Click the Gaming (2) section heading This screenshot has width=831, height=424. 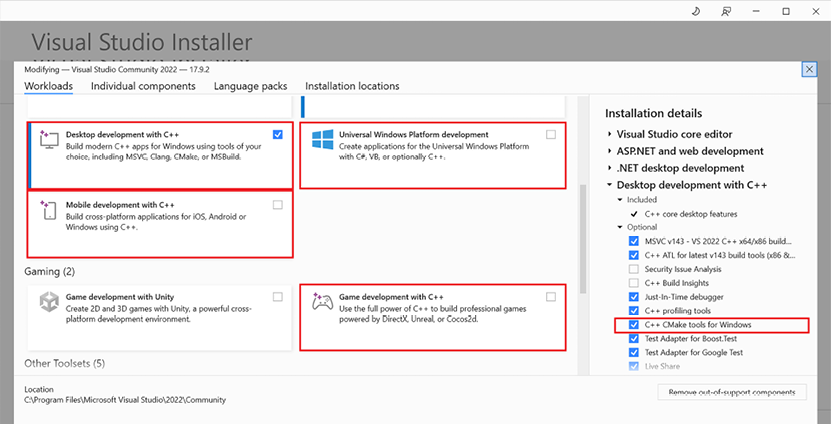pos(50,271)
